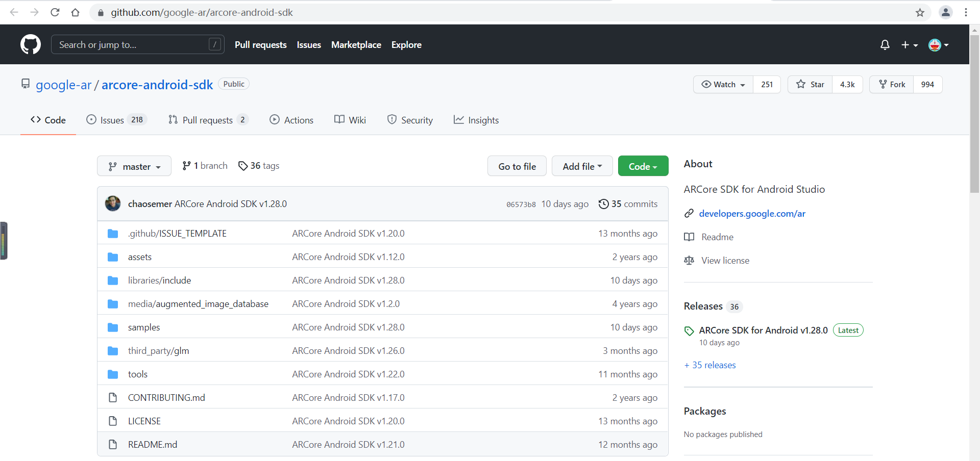Click the 4.3k stargazers count
Viewport: 980px width, 461px height.
click(847, 85)
